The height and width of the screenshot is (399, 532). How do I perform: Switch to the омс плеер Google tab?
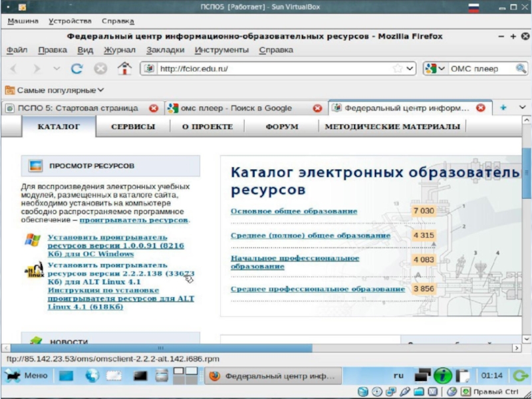[236, 108]
